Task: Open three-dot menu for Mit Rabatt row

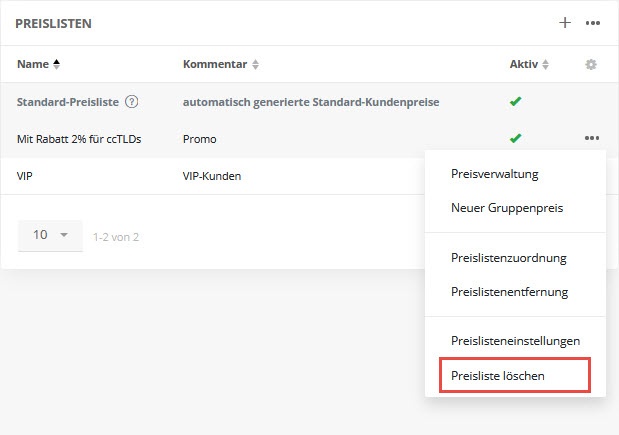Action: tap(592, 138)
